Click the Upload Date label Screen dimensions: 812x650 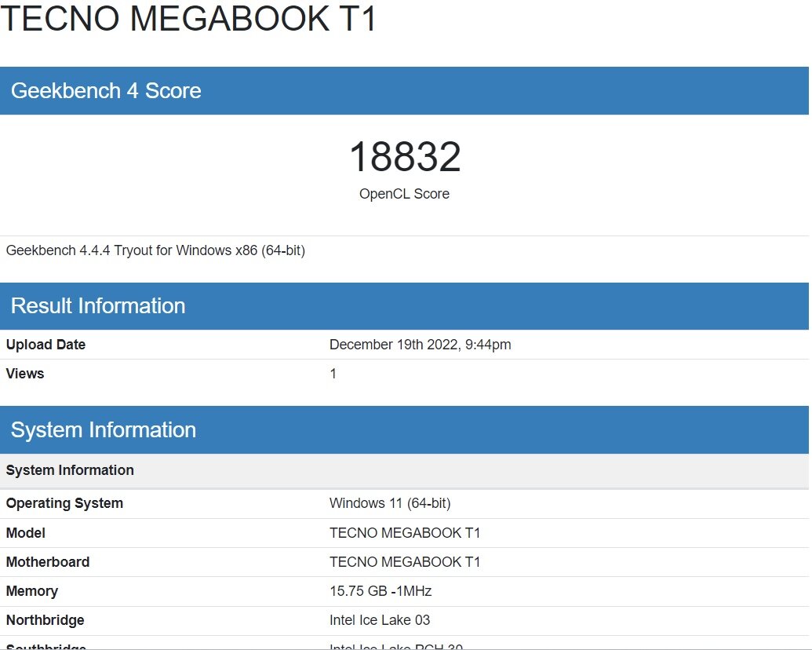tap(46, 345)
